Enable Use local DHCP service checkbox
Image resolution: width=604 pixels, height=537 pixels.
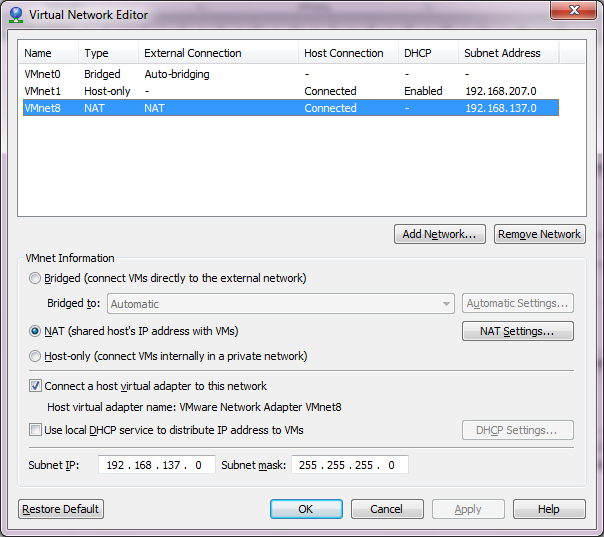[35, 430]
